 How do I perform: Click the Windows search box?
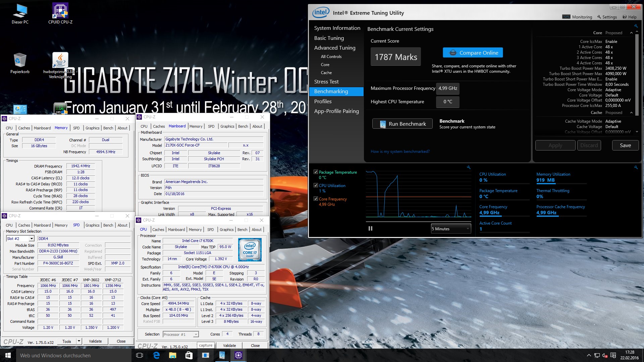point(73,355)
